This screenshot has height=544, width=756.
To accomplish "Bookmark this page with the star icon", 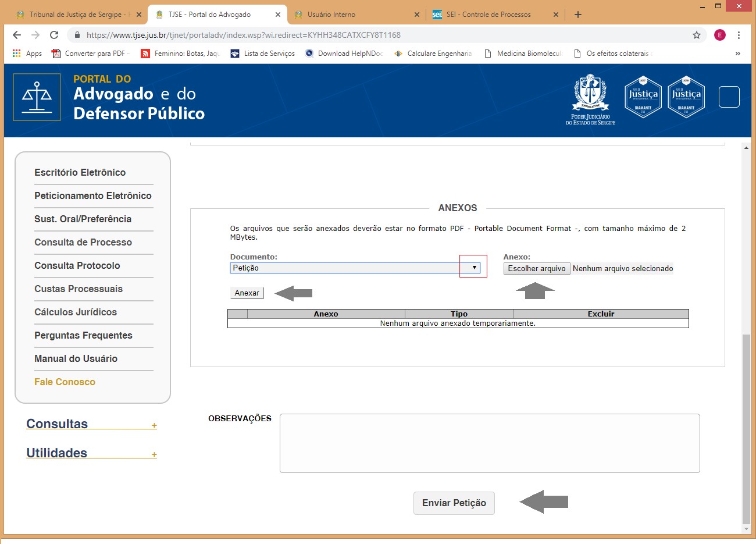I will point(697,35).
